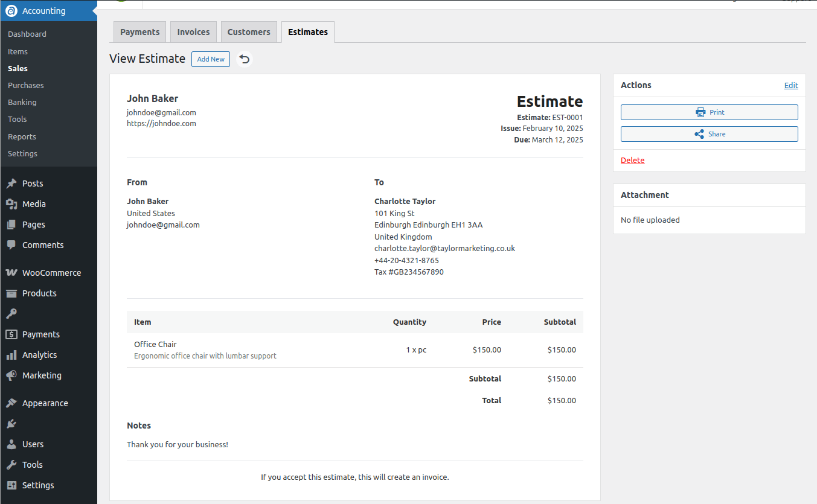Open Items in the Accounting submenu
This screenshot has height=504, width=817.
(x=18, y=52)
